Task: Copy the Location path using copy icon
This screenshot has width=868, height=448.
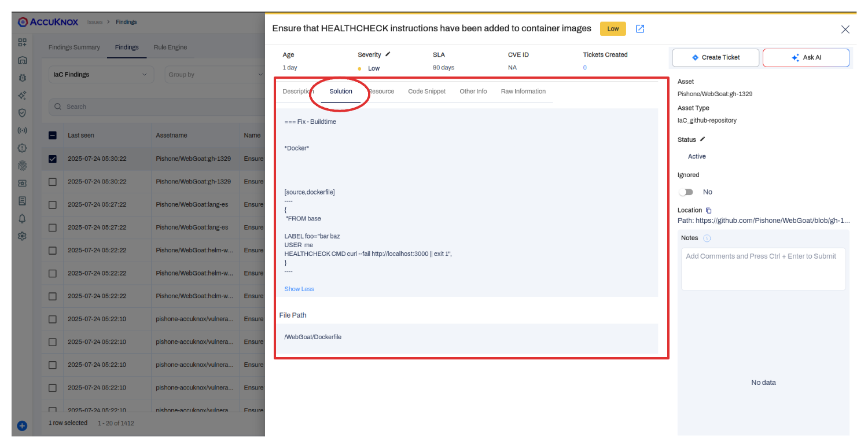Action: tap(709, 210)
